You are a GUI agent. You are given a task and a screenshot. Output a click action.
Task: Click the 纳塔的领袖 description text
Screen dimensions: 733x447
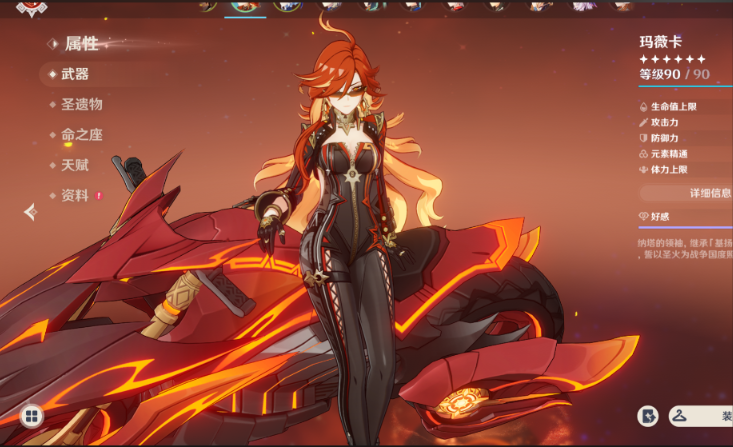tap(685, 249)
